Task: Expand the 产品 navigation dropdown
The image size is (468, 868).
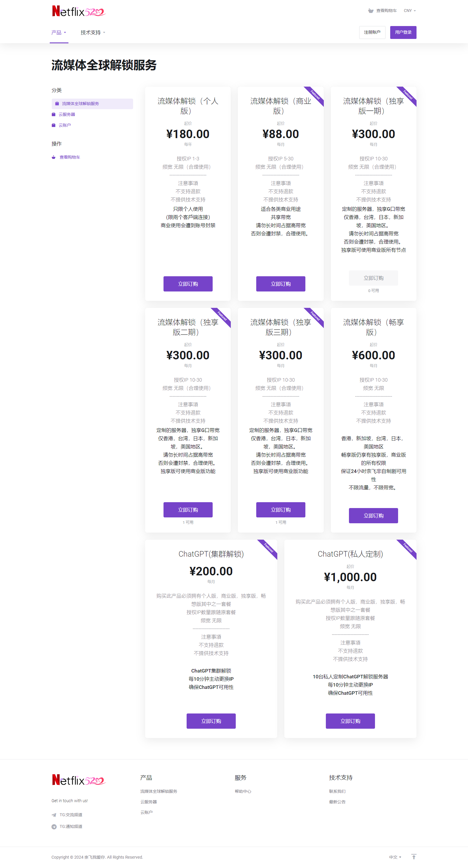Action: 58,33
